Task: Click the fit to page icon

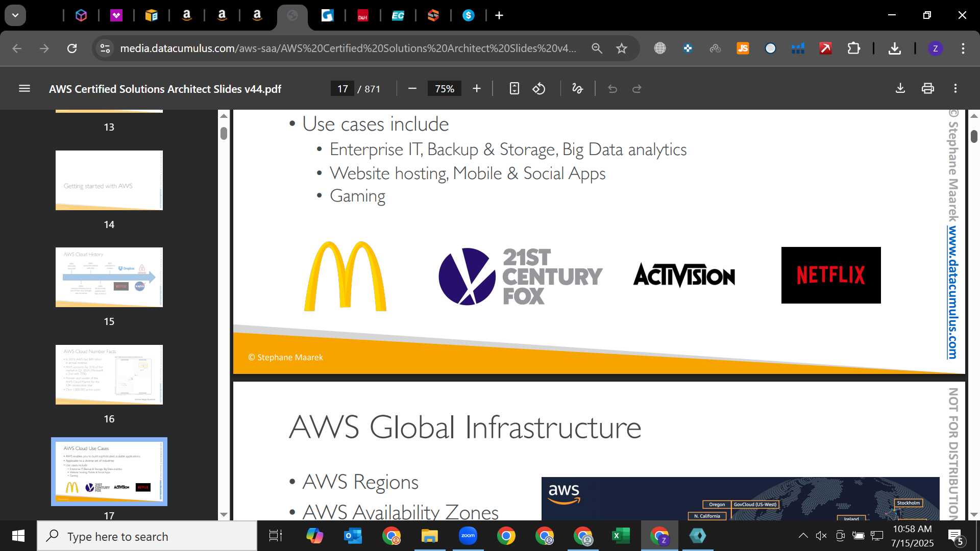Action: coord(514,89)
